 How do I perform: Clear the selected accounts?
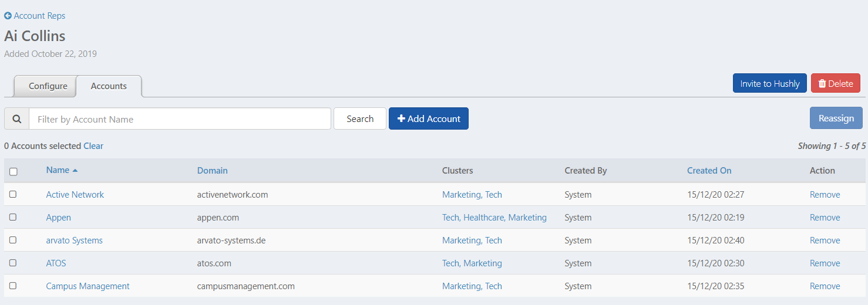pyautogui.click(x=93, y=146)
